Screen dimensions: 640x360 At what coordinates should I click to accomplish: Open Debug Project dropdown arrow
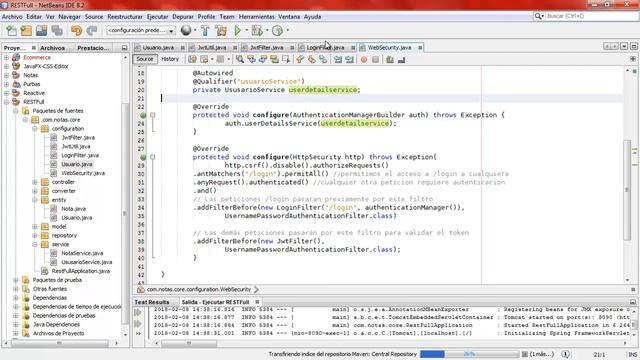pyautogui.click(x=267, y=30)
